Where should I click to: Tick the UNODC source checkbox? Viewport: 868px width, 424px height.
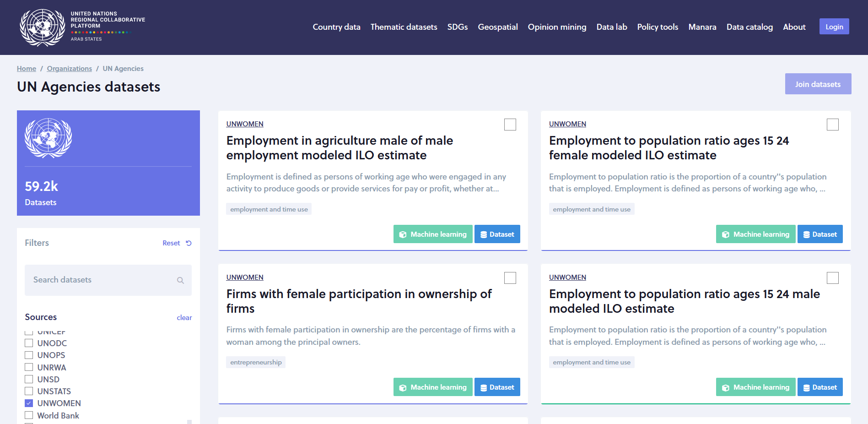pyautogui.click(x=29, y=343)
